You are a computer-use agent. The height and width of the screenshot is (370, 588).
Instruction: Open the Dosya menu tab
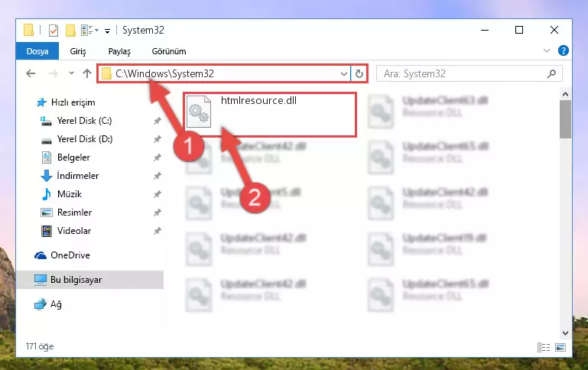coord(37,51)
